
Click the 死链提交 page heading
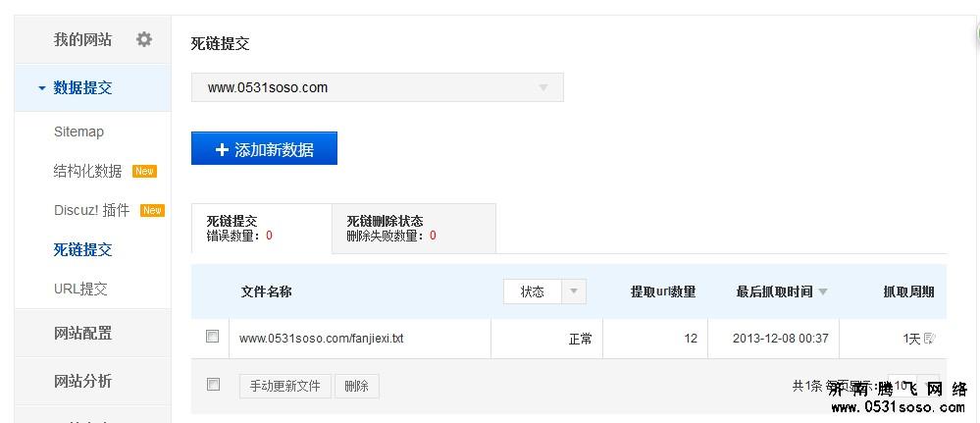coord(220,44)
